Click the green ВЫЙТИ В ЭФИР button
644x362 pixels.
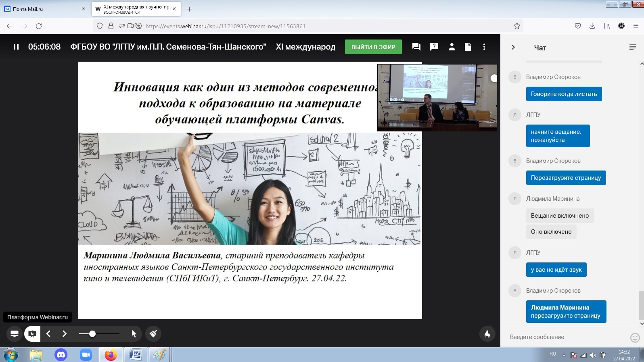pyautogui.click(x=373, y=47)
